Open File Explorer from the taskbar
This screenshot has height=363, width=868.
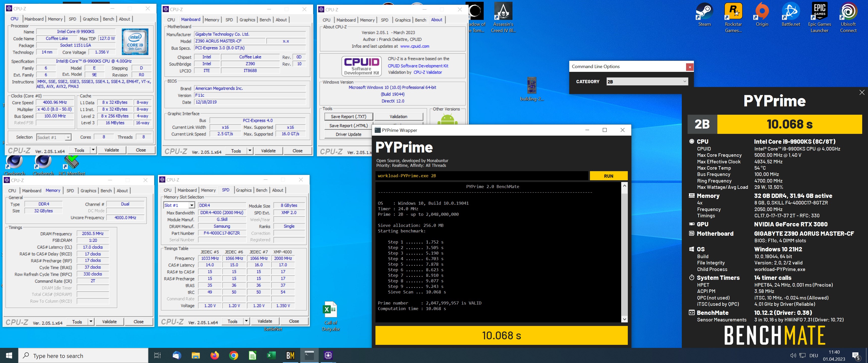point(196,355)
